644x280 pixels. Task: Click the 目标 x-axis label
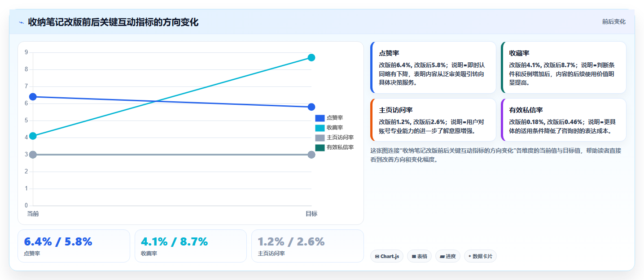[311, 214]
